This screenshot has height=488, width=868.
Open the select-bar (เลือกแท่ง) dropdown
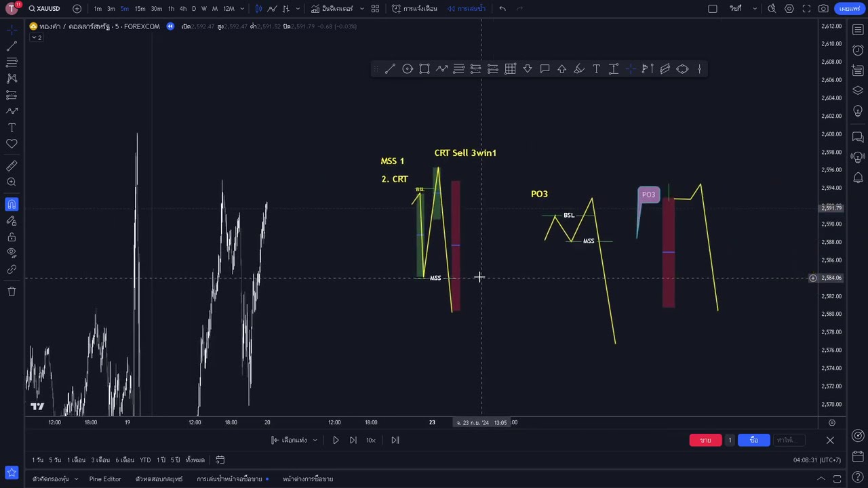pos(294,441)
